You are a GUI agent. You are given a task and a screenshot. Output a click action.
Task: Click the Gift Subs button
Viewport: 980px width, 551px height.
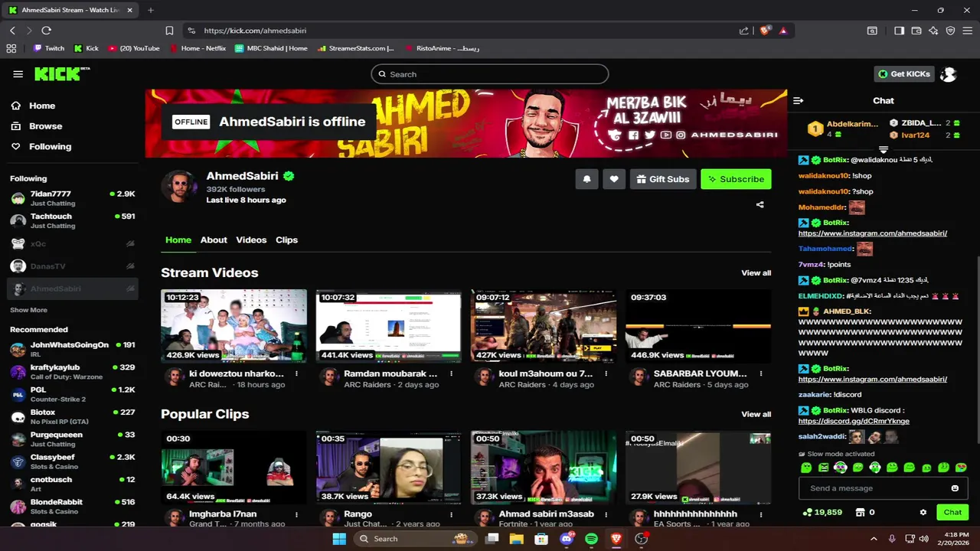pos(663,179)
